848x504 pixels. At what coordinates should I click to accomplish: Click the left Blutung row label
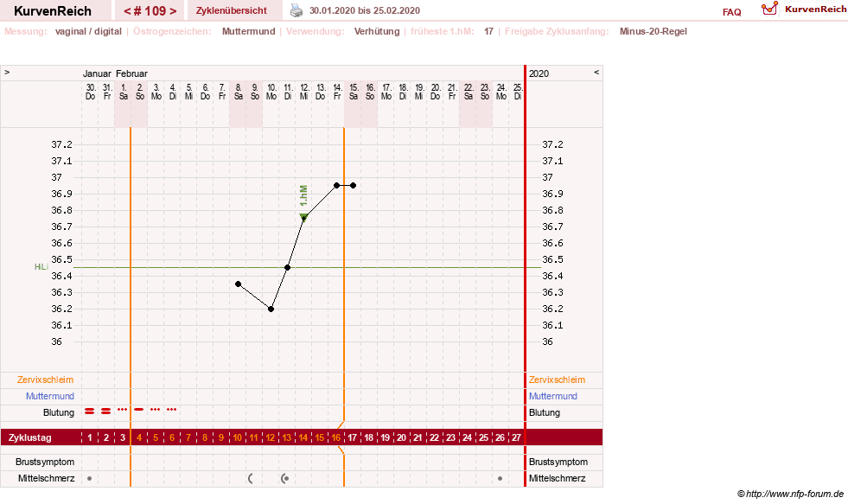pos(59,412)
